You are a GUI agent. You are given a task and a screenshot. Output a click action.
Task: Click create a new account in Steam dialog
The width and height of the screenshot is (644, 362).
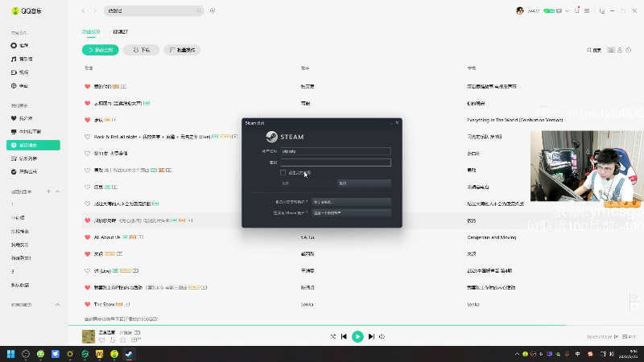point(351,212)
